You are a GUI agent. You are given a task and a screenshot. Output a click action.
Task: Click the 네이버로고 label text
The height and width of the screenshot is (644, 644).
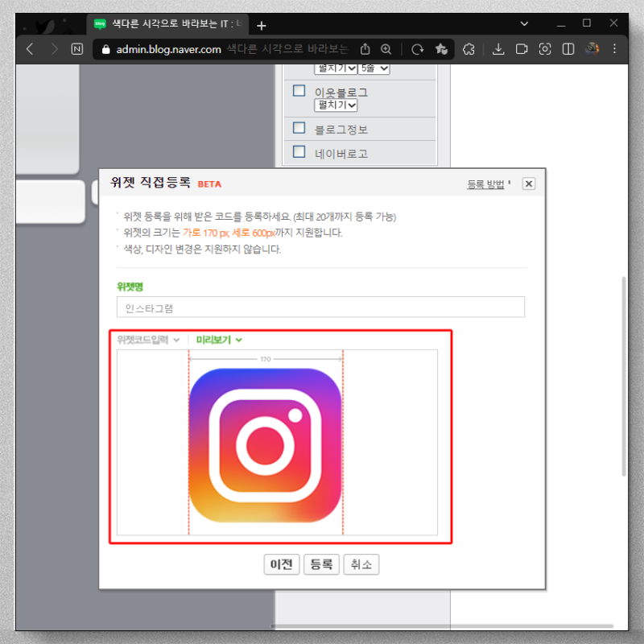(341, 154)
